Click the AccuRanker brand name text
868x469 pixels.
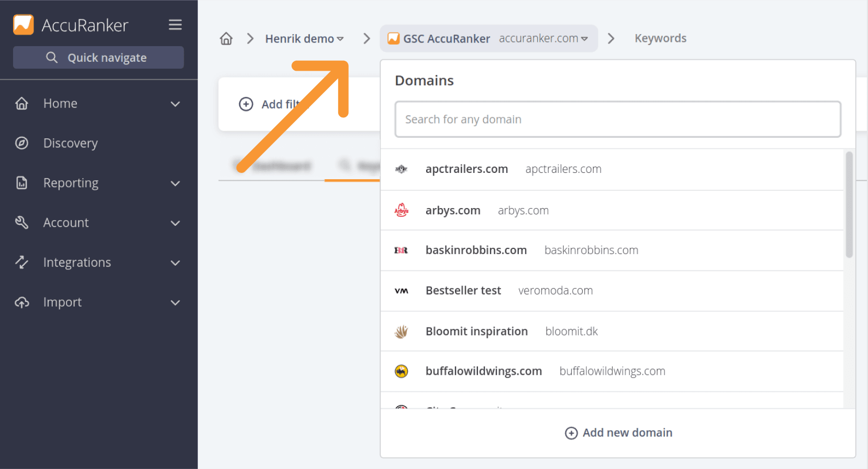coord(85,25)
